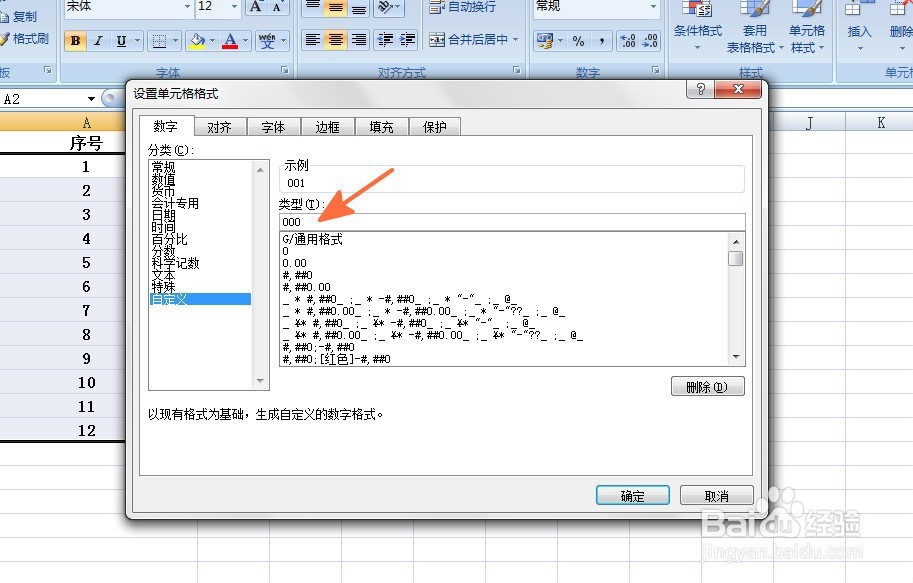
Task: Click the decrease decimal places icon
Action: (x=650, y=41)
